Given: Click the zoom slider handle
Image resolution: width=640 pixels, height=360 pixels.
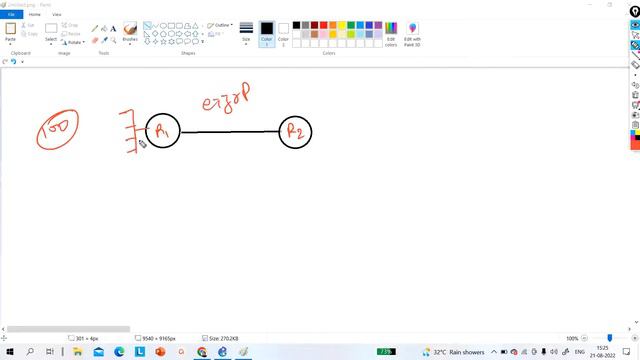Looking at the screenshot, I should pyautogui.click(x=610, y=338).
